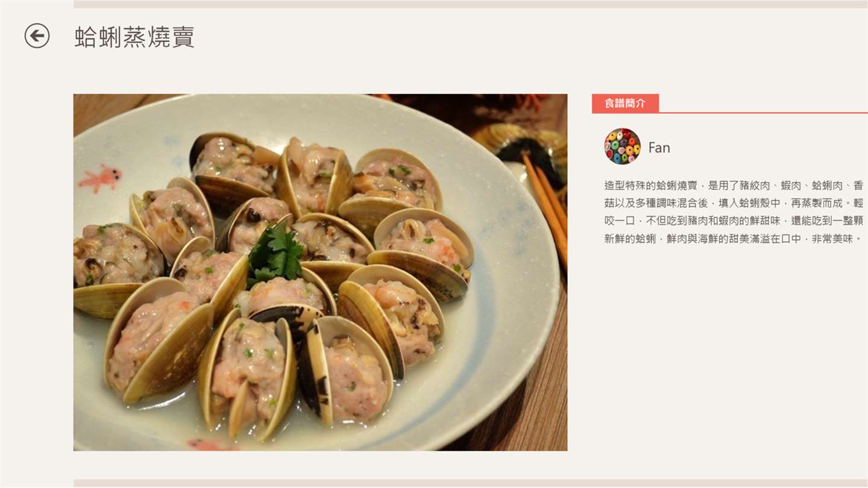This screenshot has height=488, width=868.
Task: Click the chopsticks in the photo
Action: pyautogui.click(x=546, y=205)
